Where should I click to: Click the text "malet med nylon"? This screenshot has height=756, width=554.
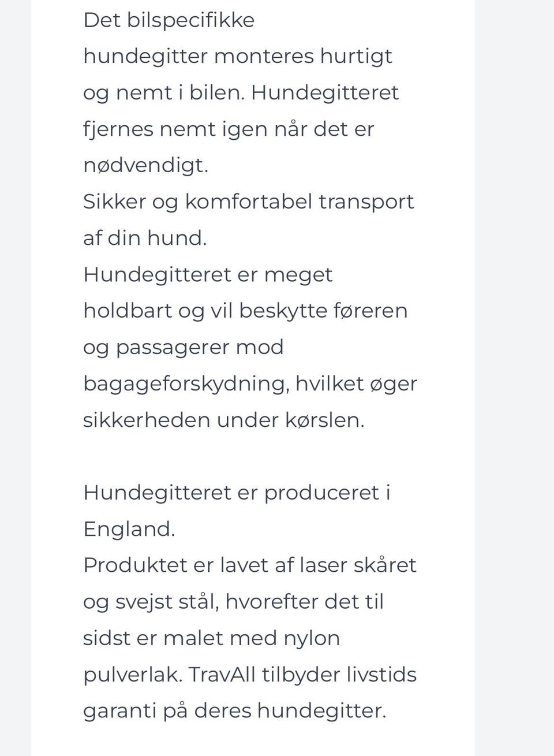point(252,638)
